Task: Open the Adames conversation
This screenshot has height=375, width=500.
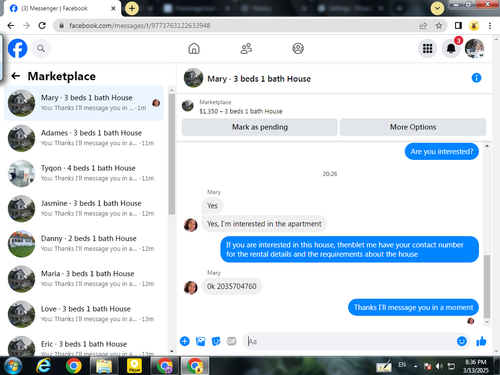Action: (84, 138)
